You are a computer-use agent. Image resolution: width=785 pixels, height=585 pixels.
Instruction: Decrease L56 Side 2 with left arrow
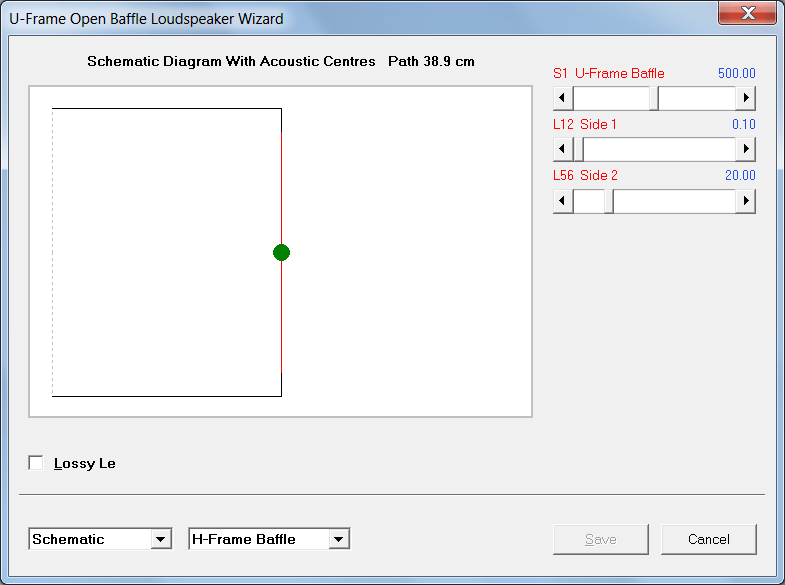coord(563,201)
